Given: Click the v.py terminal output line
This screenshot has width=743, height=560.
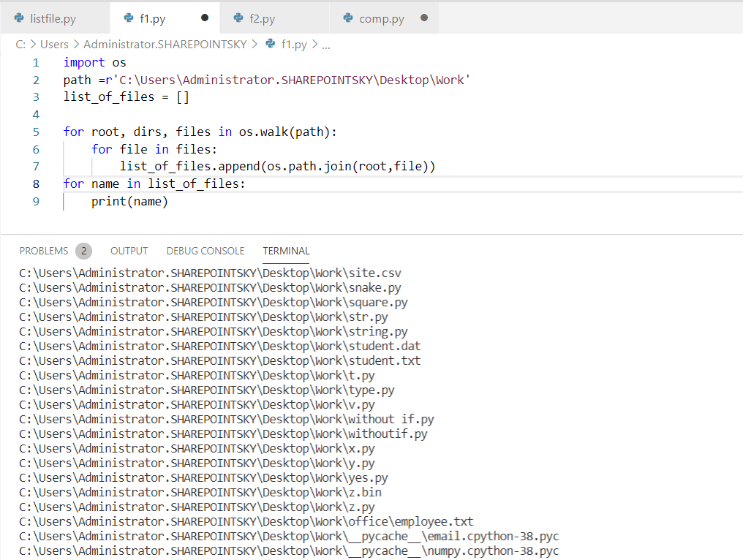Looking at the screenshot, I should (x=197, y=405).
